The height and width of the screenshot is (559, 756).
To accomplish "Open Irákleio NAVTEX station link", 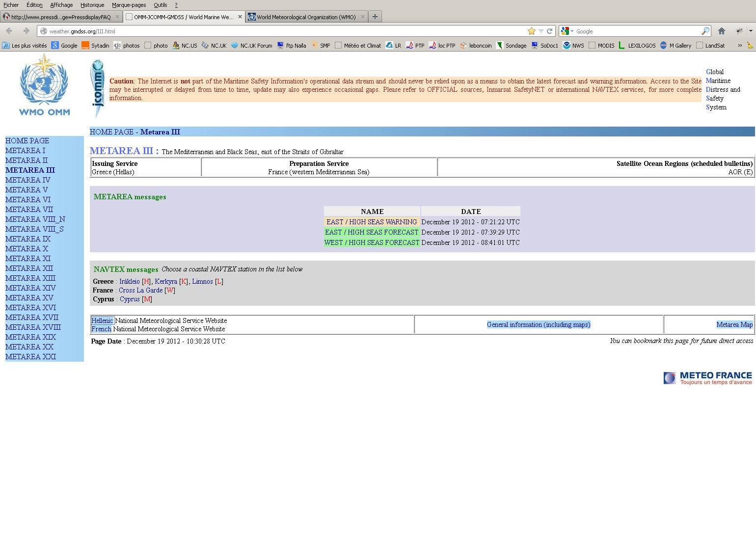I will (x=129, y=281).
